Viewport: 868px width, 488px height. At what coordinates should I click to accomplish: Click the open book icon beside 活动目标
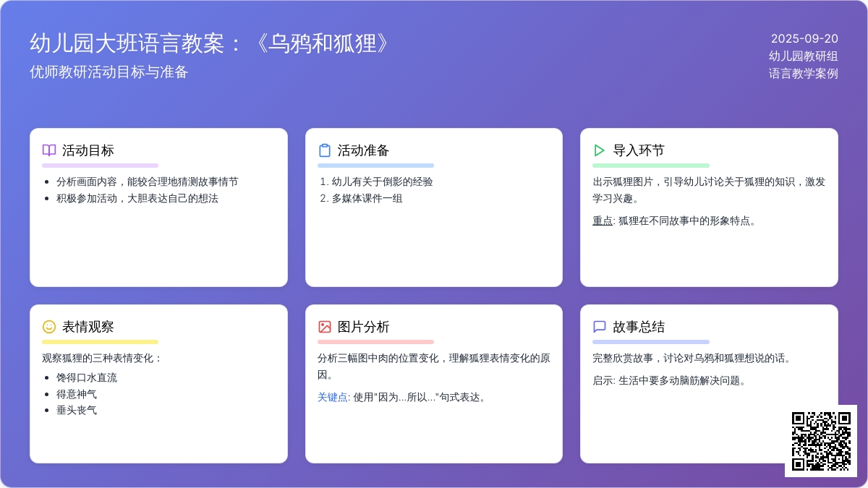[x=49, y=150]
